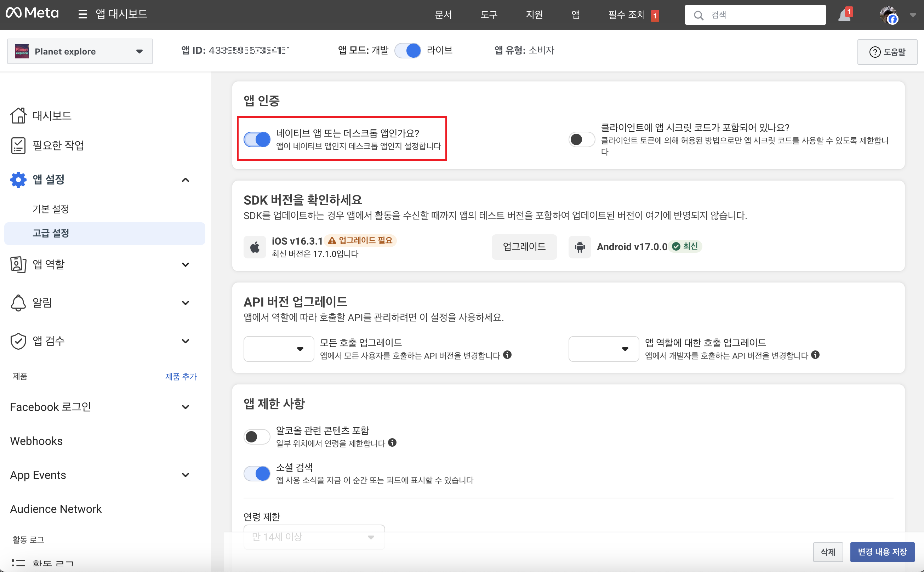Image resolution: width=924 pixels, height=572 pixels.
Task: Click the 필요한 작업 checklist icon
Action: [x=18, y=145]
